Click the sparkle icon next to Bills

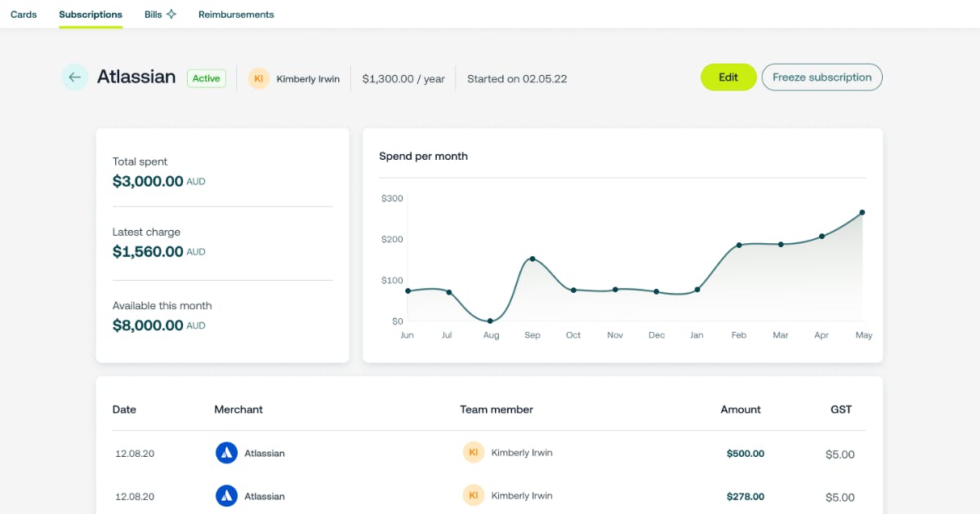pyautogui.click(x=172, y=13)
